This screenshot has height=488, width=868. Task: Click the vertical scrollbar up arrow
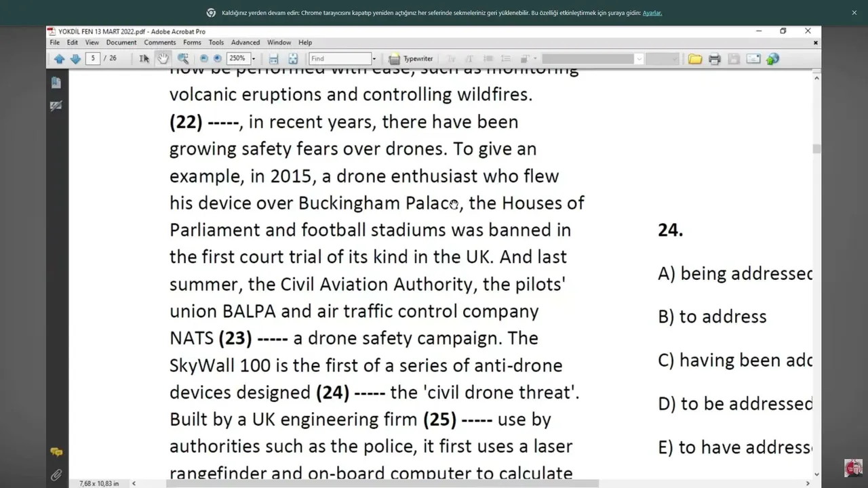[x=816, y=78]
